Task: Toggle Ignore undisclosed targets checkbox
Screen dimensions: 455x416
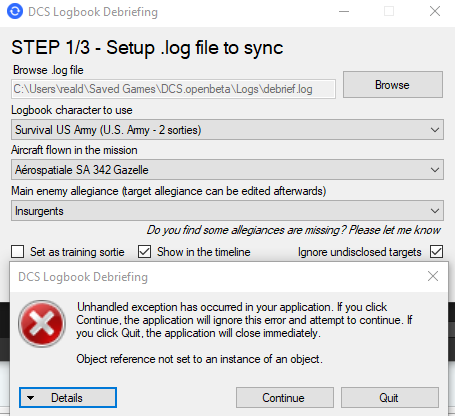Action: point(437,252)
